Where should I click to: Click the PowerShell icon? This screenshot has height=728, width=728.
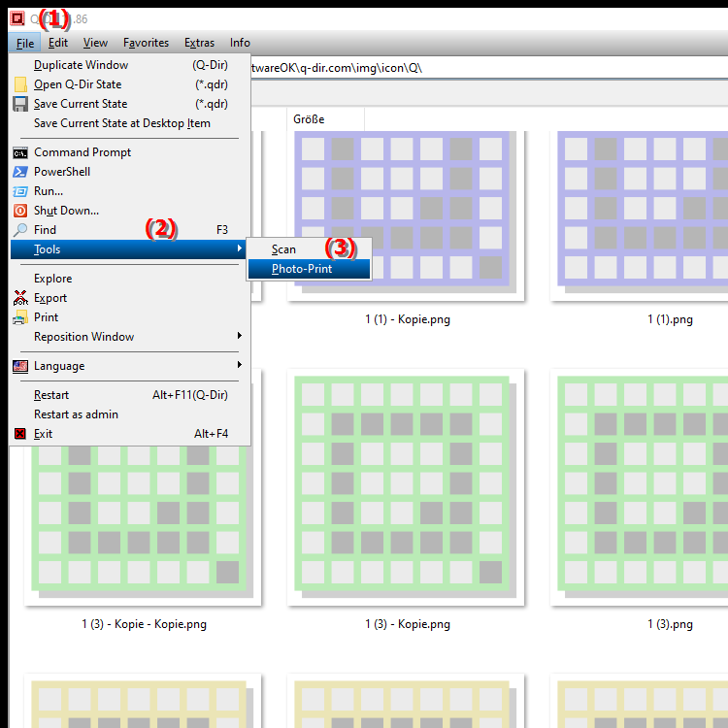tap(20, 172)
